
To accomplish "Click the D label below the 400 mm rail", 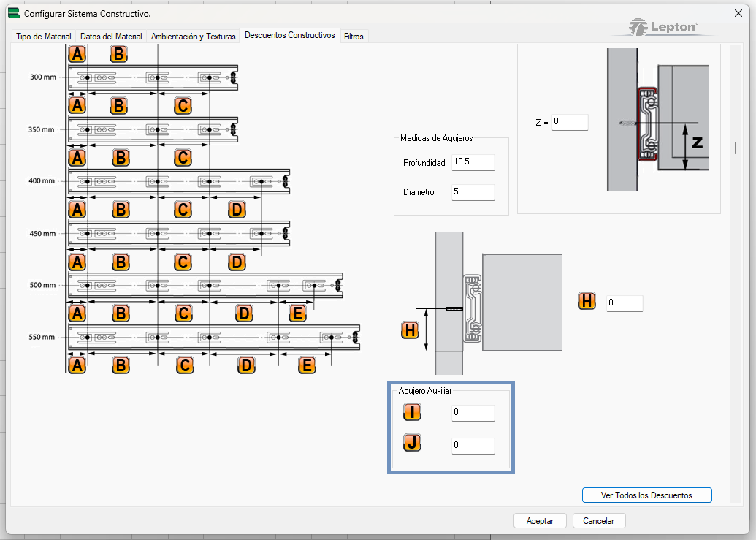I will point(236,210).
